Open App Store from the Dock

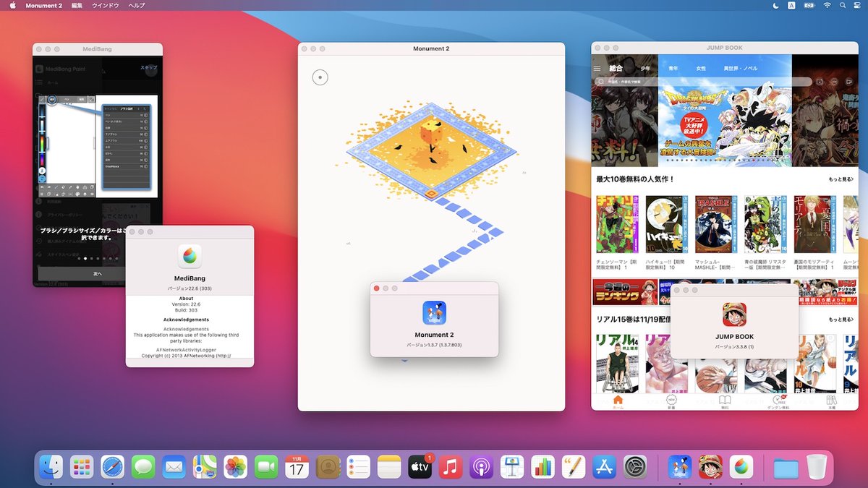(605, 467)
